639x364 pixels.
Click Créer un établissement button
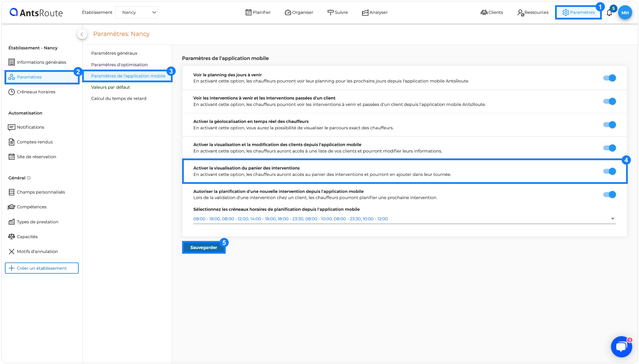[42, 268]
